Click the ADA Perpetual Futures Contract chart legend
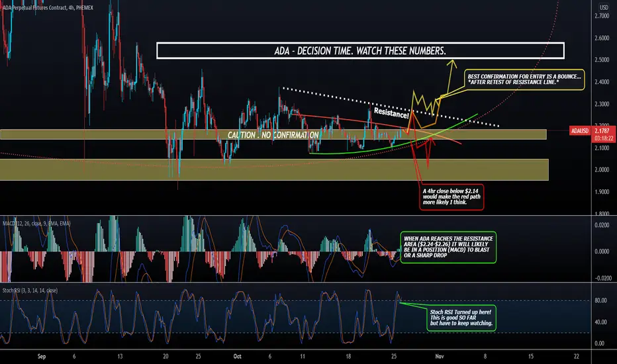The height and width of the screenshot is (364, 617). (48, 7)
